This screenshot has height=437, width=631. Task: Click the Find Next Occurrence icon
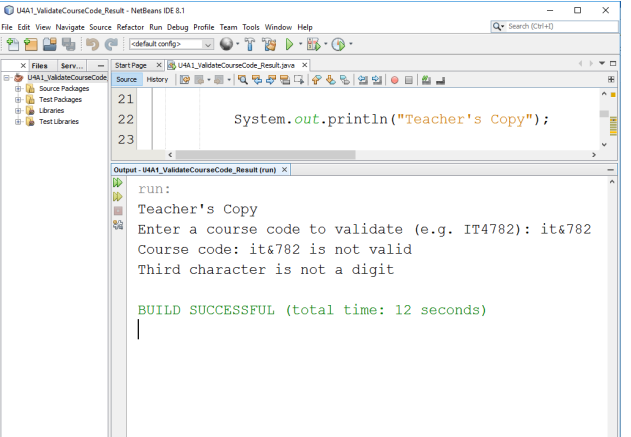point(271,80)
